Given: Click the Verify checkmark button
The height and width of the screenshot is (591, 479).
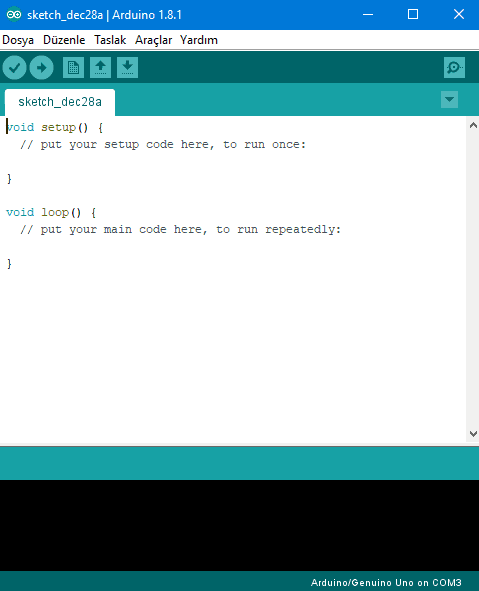Looking at the screenshot, I should (14, 68).
